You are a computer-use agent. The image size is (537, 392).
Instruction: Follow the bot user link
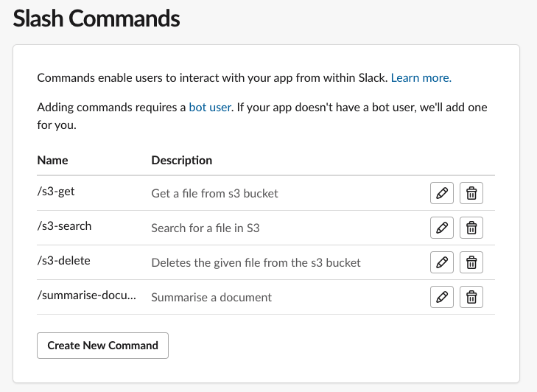coord(210,108)
